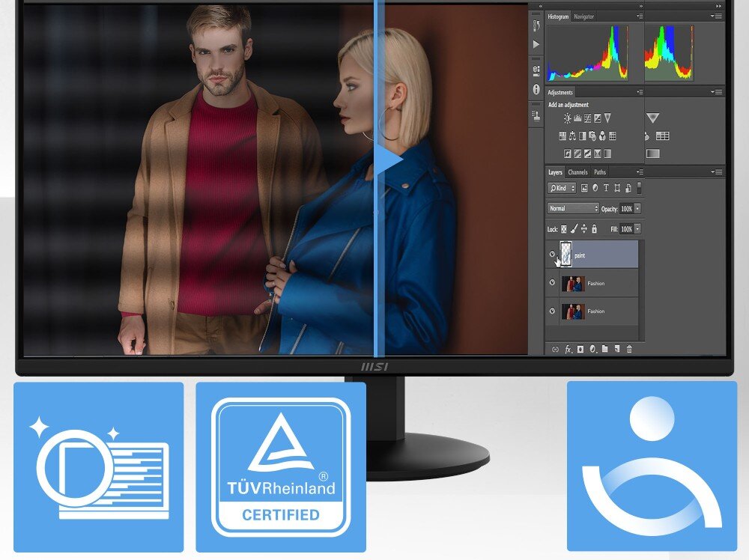
Task: Select the Levels adjustment icon
Action: click(577, 118)
